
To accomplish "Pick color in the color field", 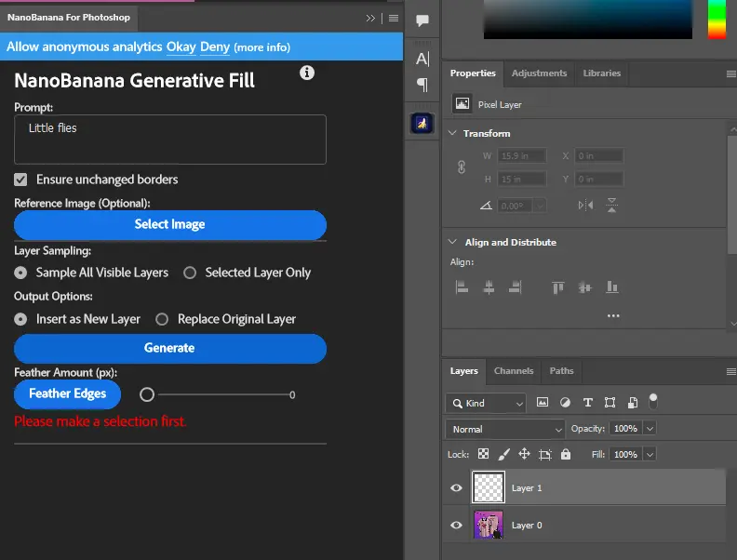I will 587,20.
